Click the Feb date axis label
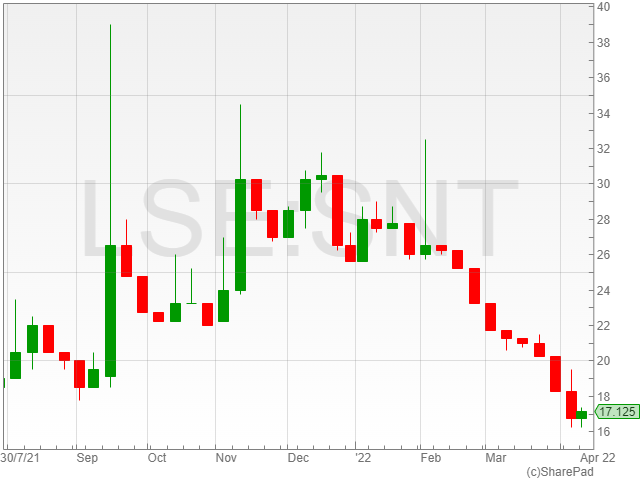 (429, 458)
